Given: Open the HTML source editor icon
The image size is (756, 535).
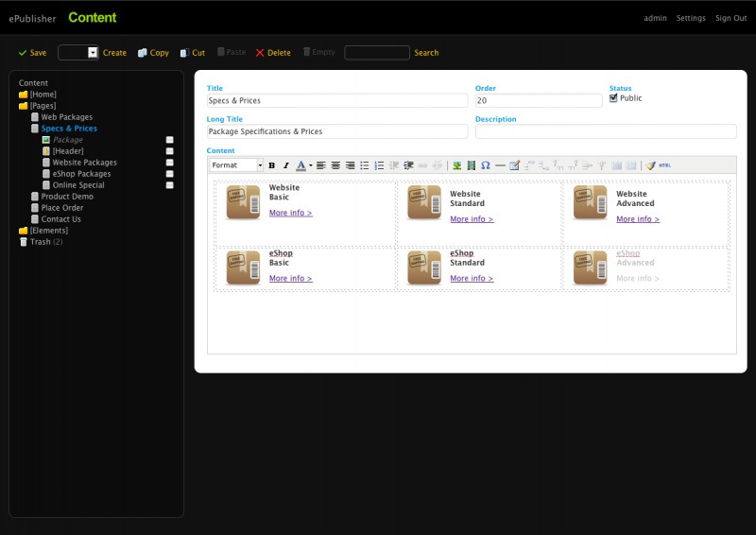Looking at the screenshot, I should tap(664, 165).
